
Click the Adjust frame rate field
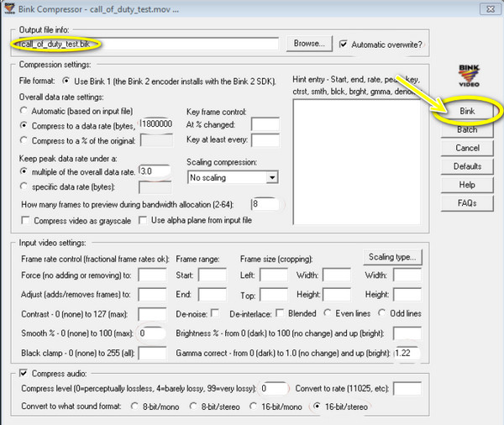tap(152, 295)
